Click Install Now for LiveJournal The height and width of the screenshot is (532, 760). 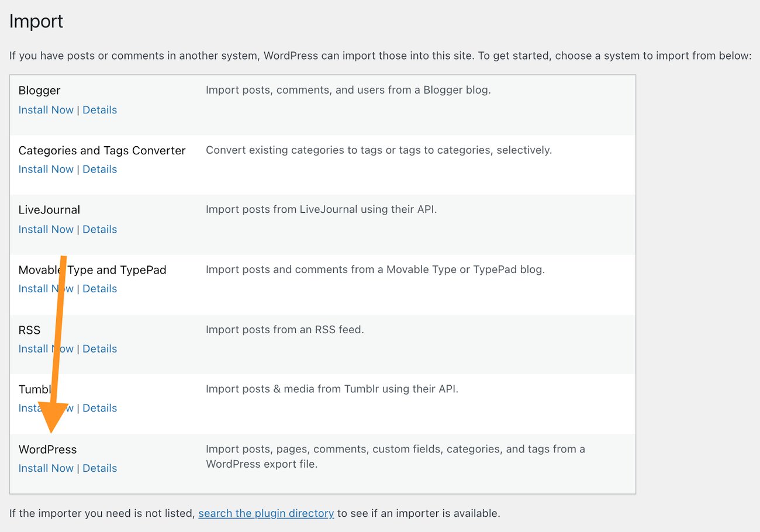46,229
